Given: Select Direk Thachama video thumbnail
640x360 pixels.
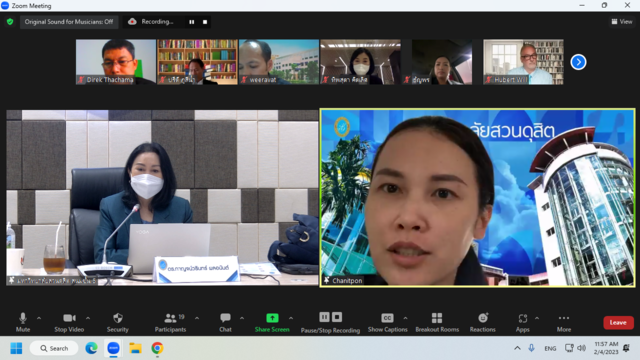Looking at the screenshot, I should point(116,62).
